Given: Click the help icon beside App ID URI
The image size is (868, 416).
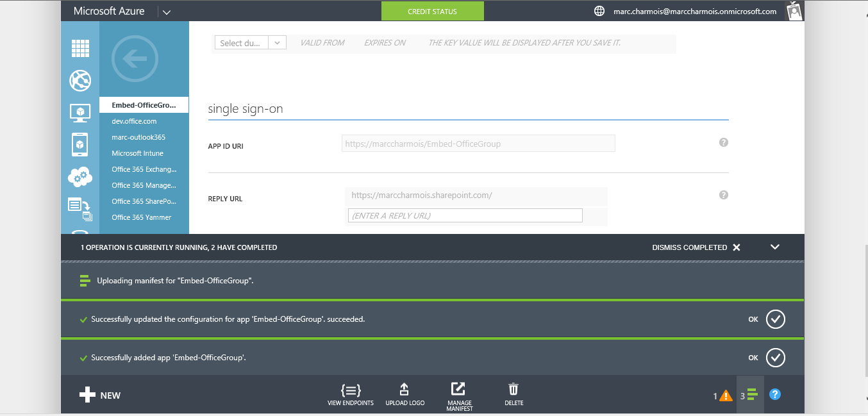Looking at the screenshot, I should pos(724,142).
